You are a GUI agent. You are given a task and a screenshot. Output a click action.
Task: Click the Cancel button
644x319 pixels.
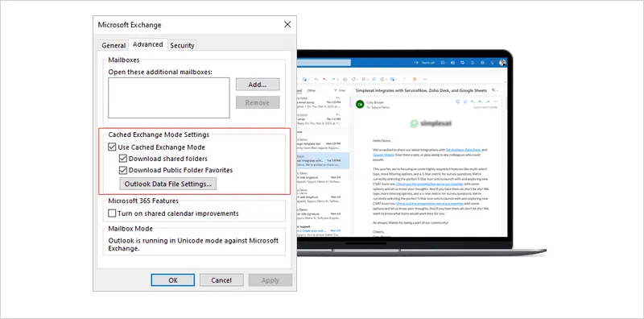tap(221, 280)
